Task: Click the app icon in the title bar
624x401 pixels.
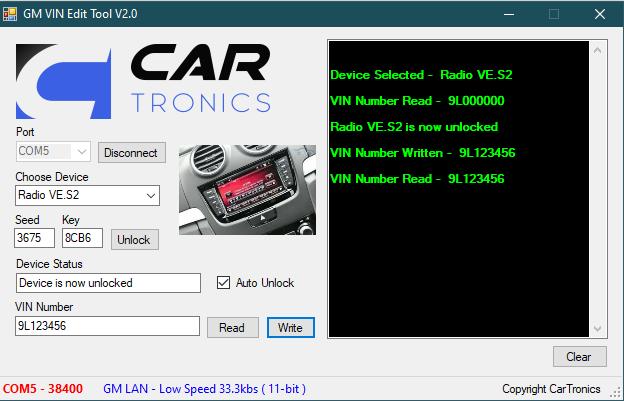Action: click(10, 14)
